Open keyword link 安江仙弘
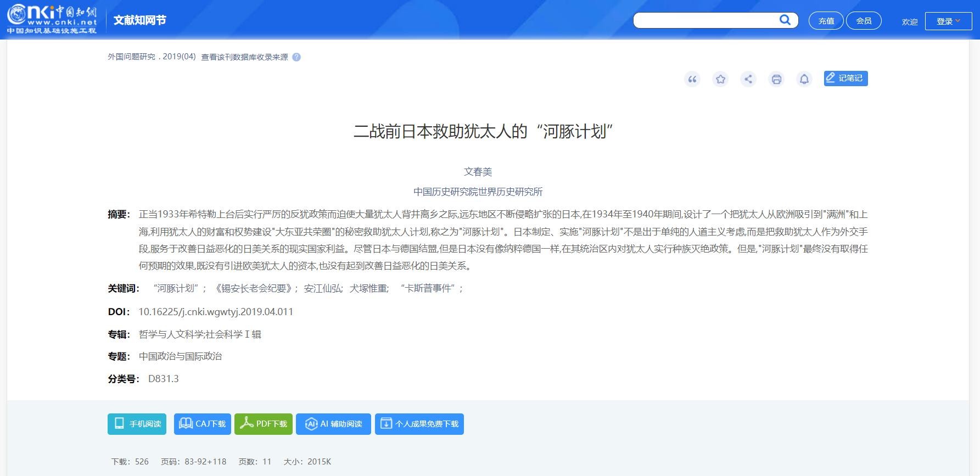Screen dimensions: 980x476 click(x=323, y=288)
